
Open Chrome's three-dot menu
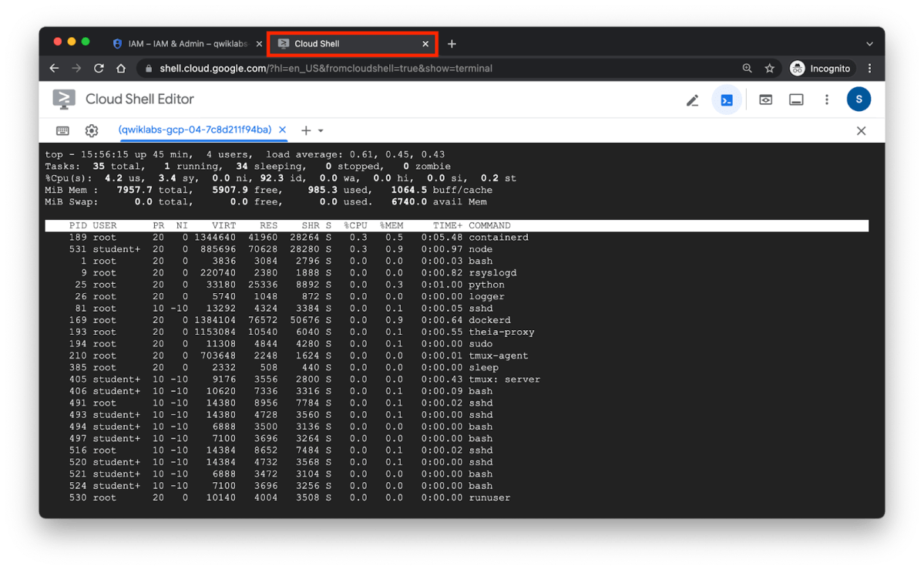click(870, 69)
